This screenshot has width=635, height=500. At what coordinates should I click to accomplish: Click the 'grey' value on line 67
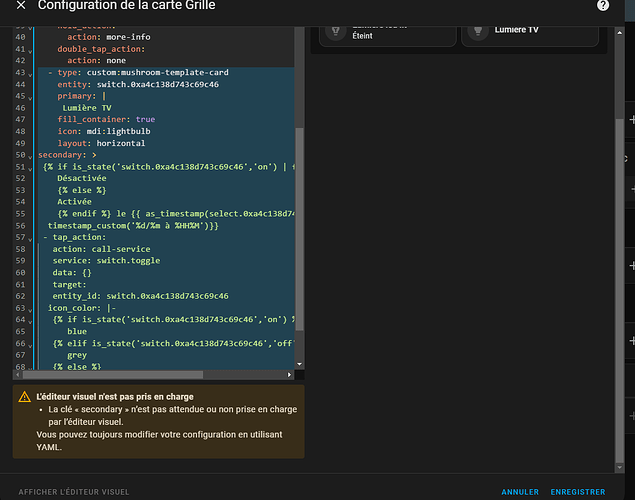(x=77, y=355)
